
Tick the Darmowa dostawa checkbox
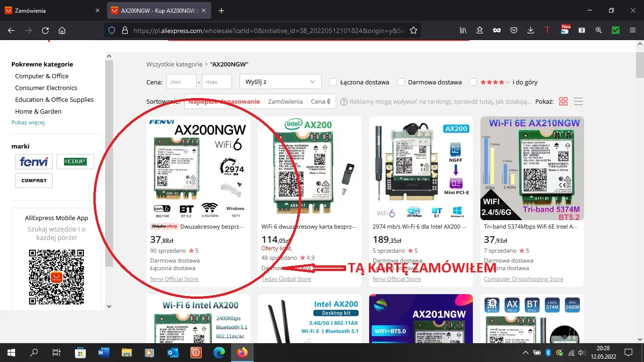pyautogui.click(x=401, y=82)
